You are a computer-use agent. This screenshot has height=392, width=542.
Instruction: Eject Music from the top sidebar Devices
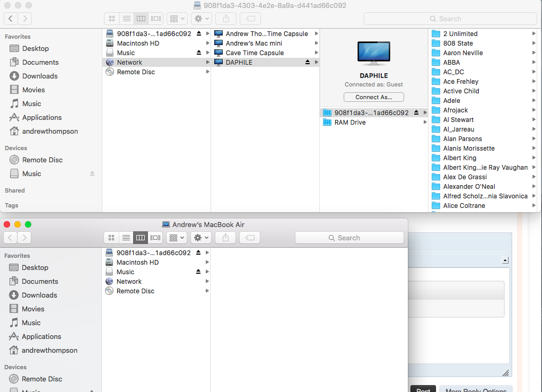point(92,174)
